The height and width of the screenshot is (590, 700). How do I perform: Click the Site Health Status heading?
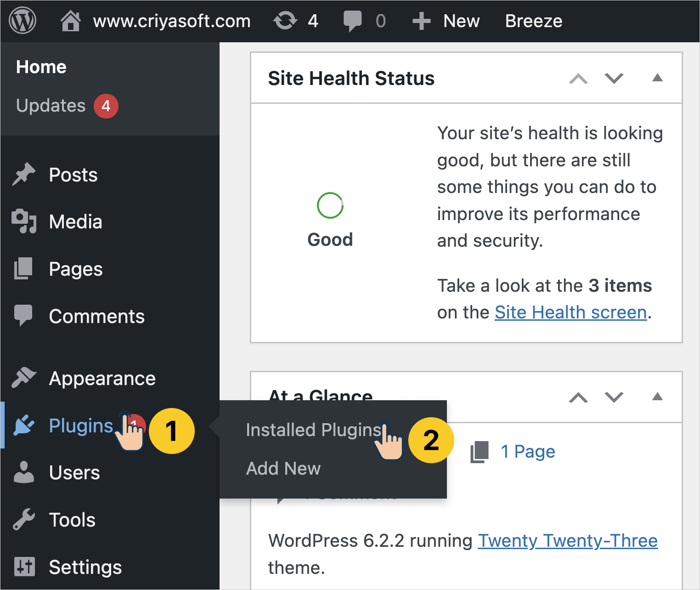[x=351, y=79]
